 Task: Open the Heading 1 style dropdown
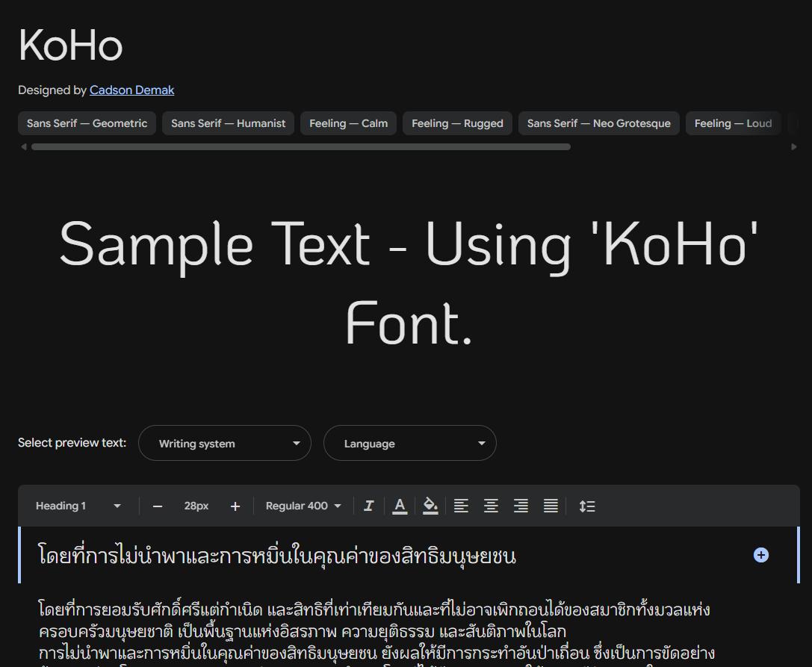[78, 506]
